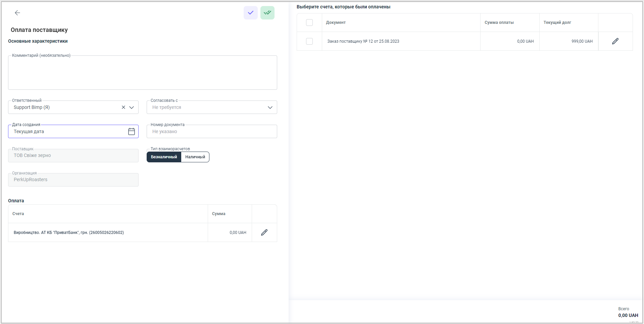This screenshot has height=324, width=644.
Task: Click the single checkmark save icon
Action: (250, 13)
